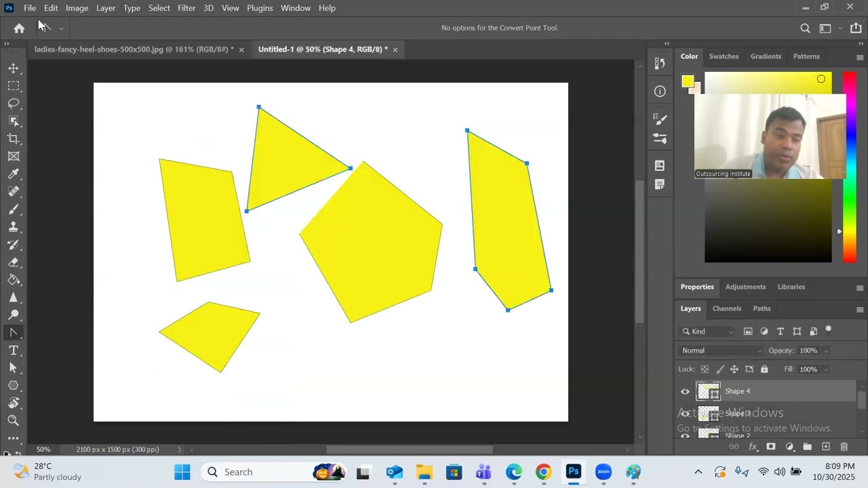Select the Brush tool
The image size is (868, 488).
14,209
